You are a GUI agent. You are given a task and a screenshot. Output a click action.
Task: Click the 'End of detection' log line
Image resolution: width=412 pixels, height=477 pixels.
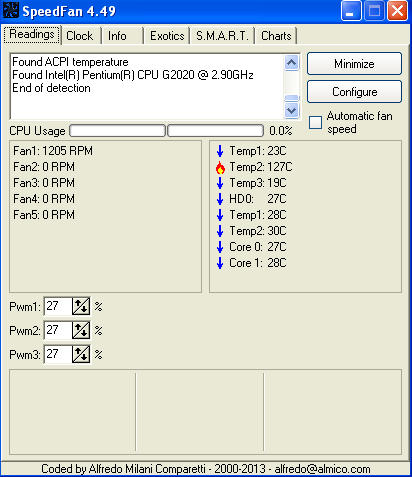[x=51, y=88]
